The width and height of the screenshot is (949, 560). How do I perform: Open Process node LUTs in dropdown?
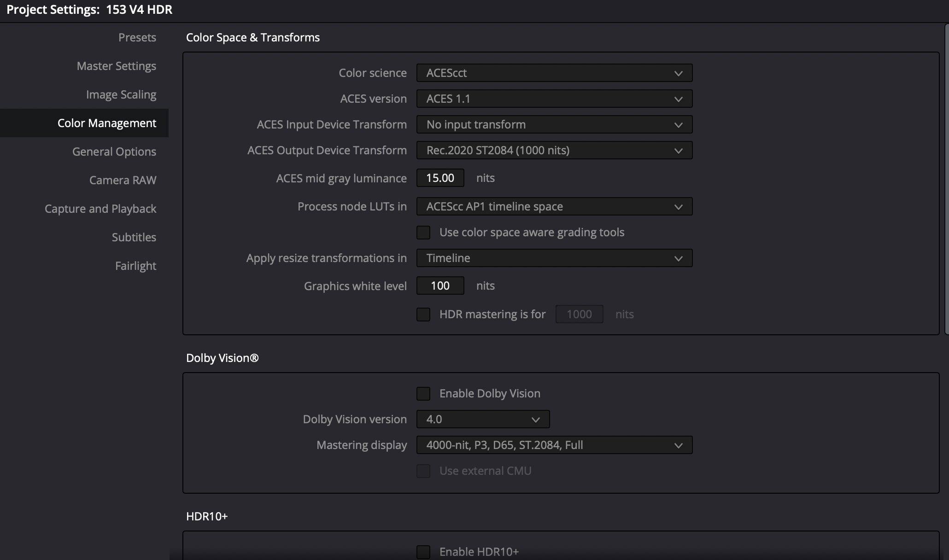[554, 206]
